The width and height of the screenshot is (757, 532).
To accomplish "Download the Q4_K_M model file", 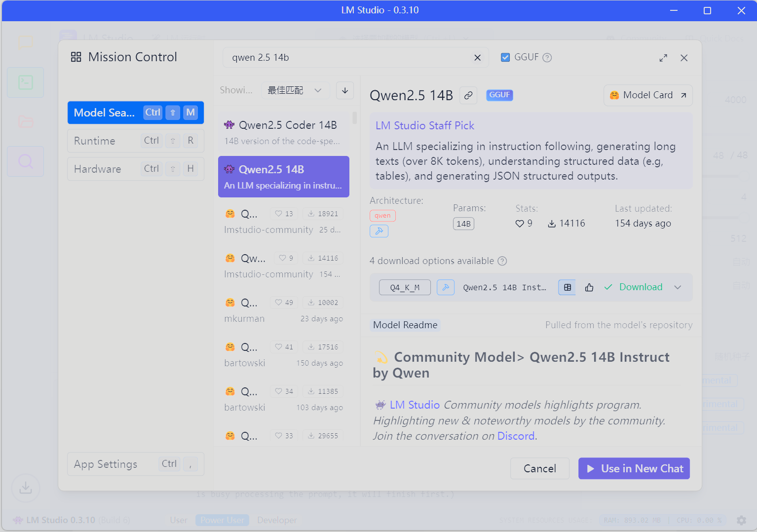I will (x=634, y=287).
